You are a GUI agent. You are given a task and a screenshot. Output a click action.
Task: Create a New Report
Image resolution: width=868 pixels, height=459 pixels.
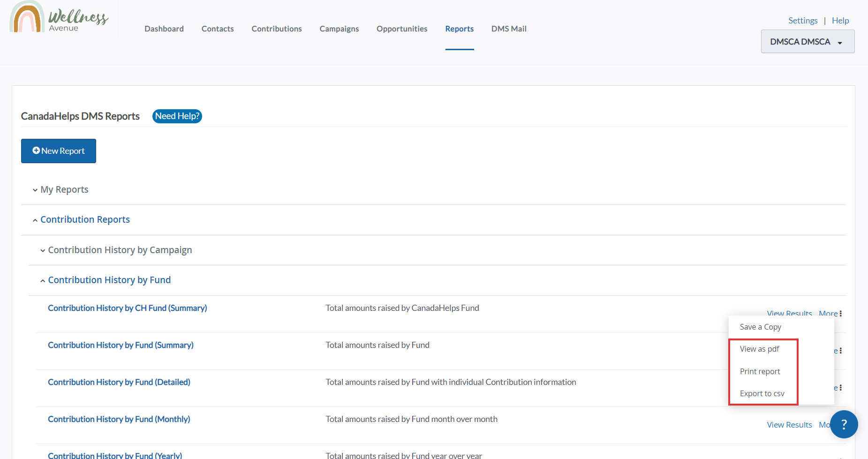pos(59,151)
